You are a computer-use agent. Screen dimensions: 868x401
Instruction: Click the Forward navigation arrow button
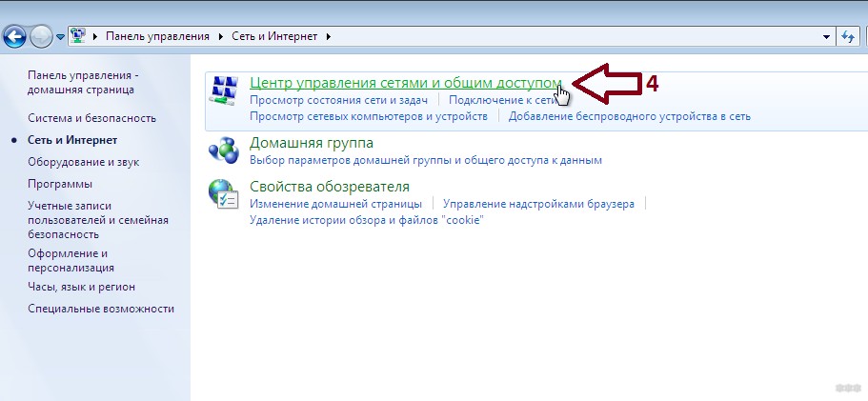[x=42, y=37]
